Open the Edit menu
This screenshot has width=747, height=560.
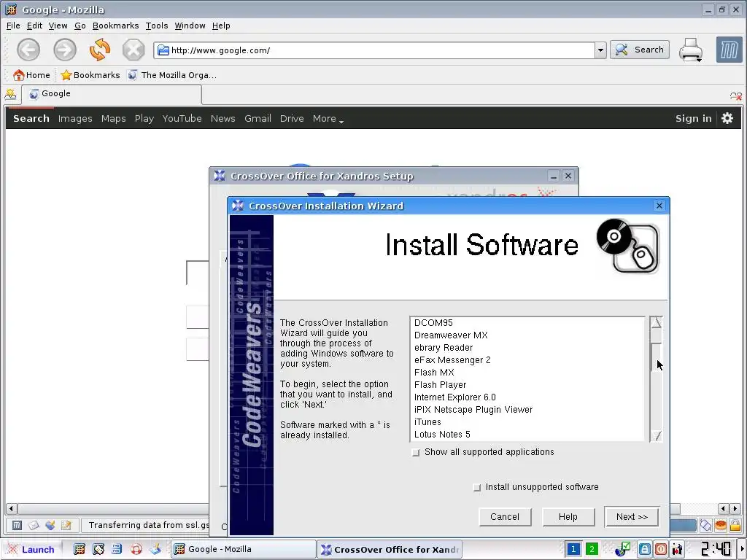coord(34,26)
